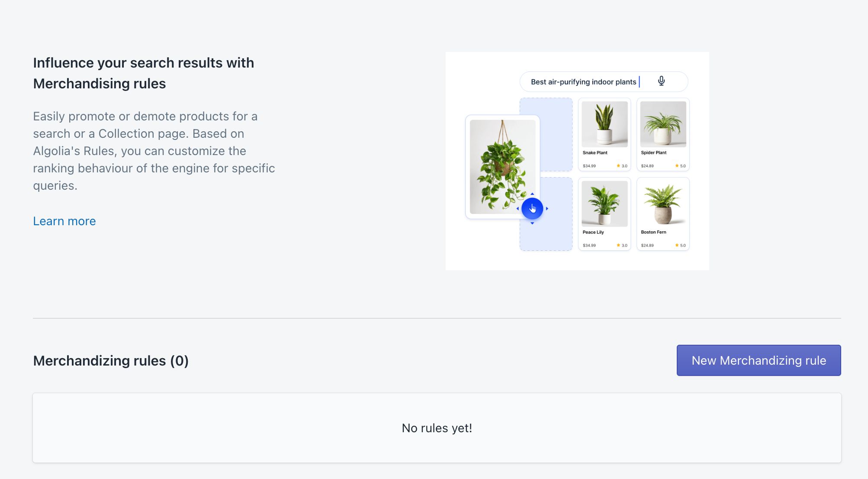Select the Spider Plant product thumbnail

point(662,125)
